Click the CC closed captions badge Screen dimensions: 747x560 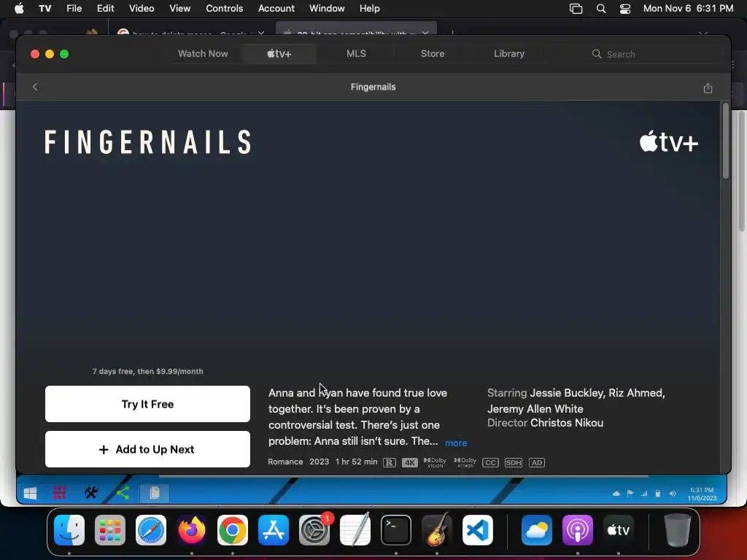490,462
